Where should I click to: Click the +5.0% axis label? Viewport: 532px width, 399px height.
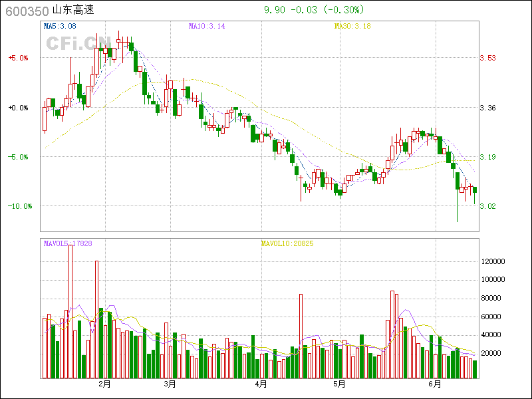[18, 58]
